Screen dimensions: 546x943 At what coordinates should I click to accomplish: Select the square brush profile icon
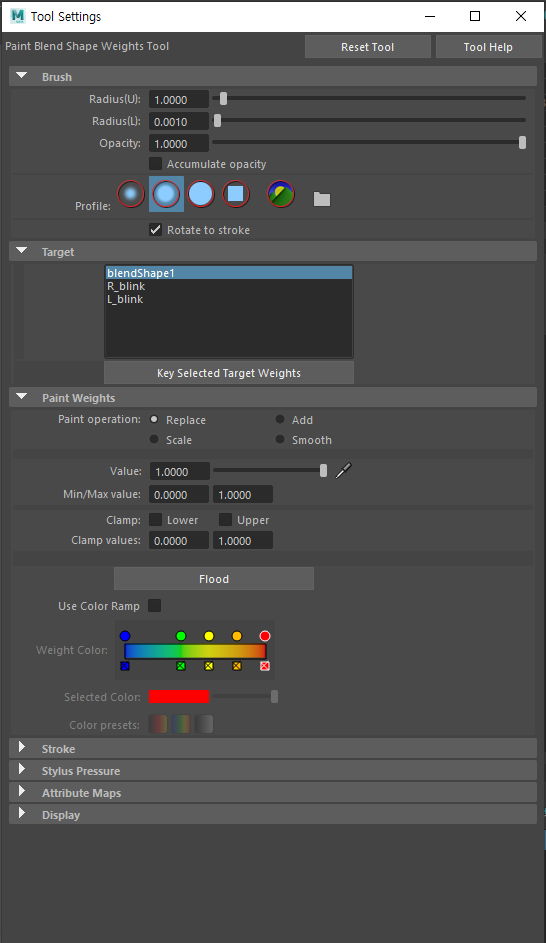236,194
